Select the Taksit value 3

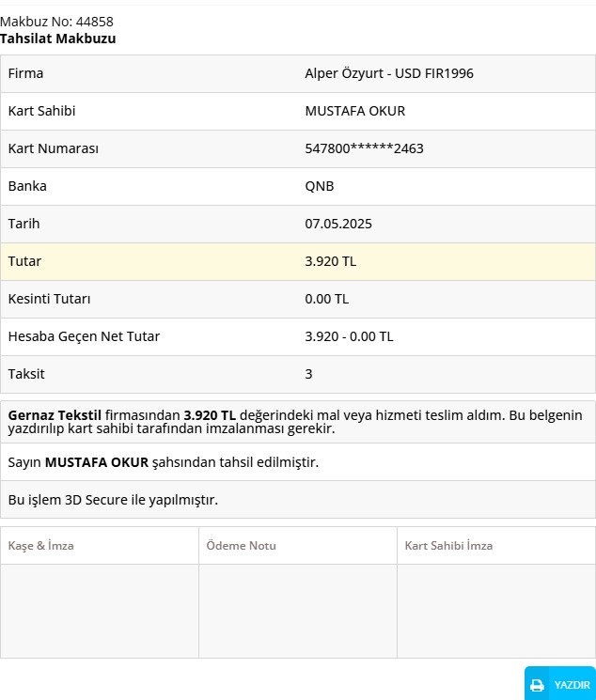click(309, 374)
